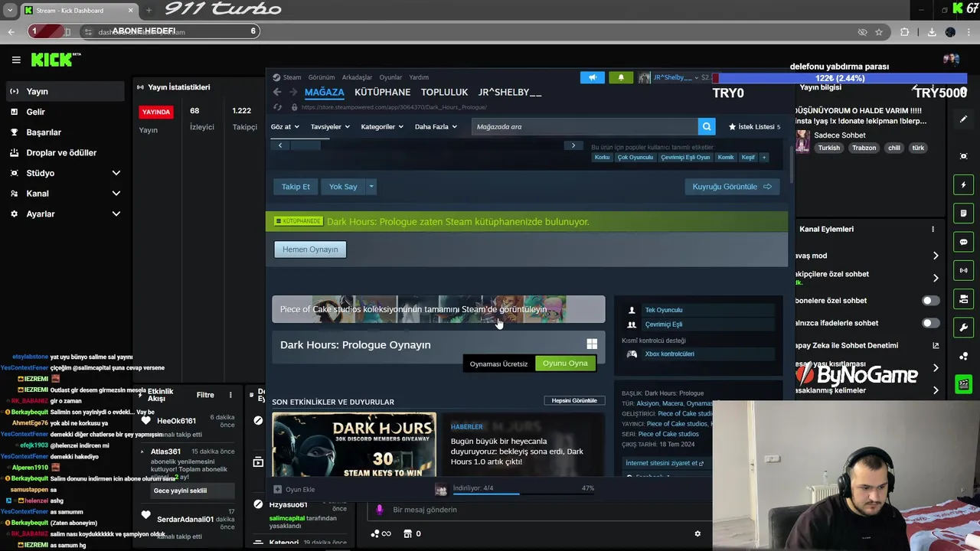The image size is (980, 551).
Task: Switch to the KÜTÜPHANE tab
Action: coord(382,92)
